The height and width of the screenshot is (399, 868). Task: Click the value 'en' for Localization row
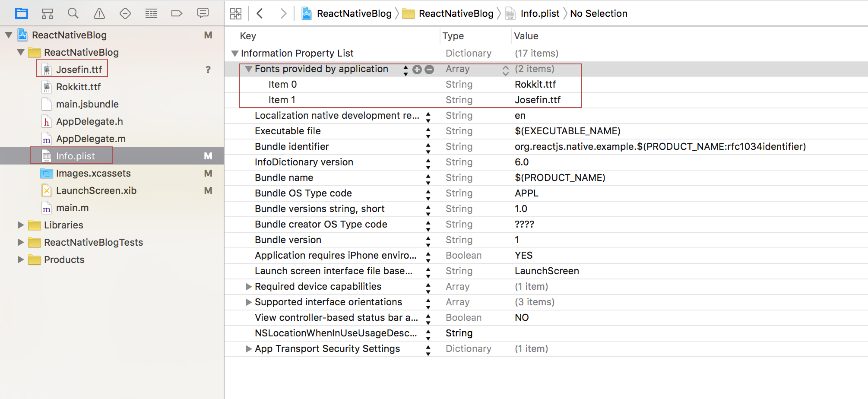tap(520, 116)
